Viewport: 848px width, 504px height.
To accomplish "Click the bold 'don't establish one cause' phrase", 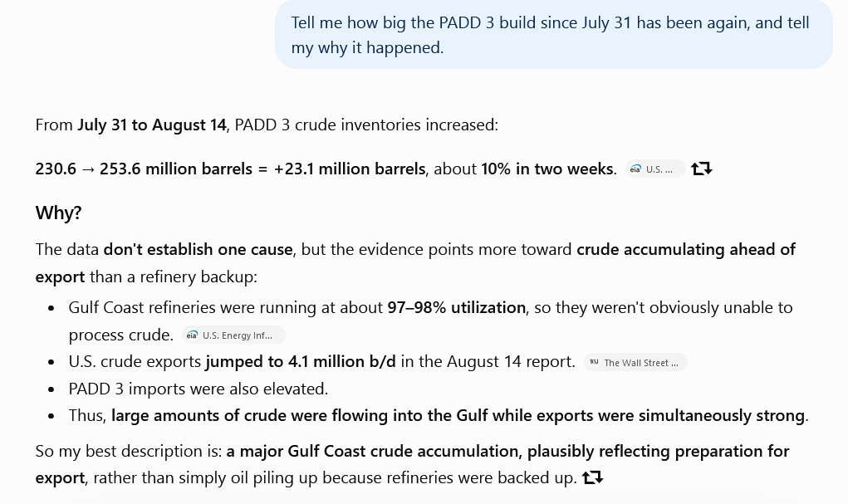I will (x=198, y=249).
